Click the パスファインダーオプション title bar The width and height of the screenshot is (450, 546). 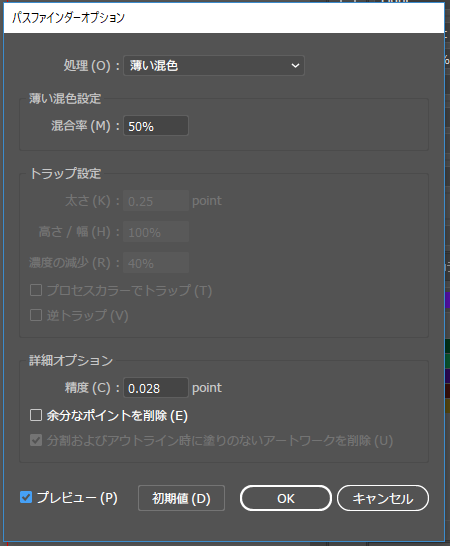[224, 18]
